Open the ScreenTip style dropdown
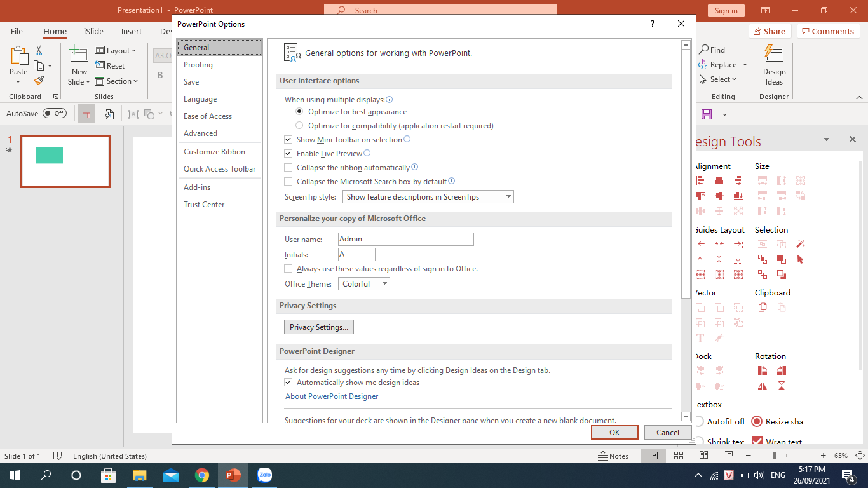The width and height of the screenshot is (868, 488). [x=428, y=197]
